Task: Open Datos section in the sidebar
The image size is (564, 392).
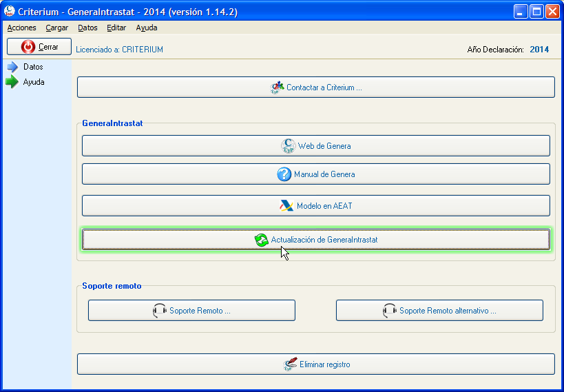Action: pos(33,67)
